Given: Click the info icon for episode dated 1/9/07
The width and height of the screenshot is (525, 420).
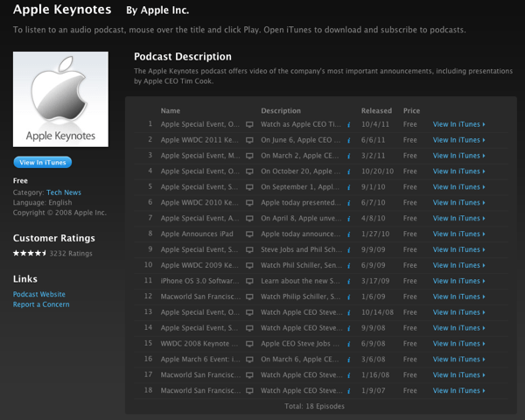Looking at the screenshot, I should coord(349,391).
